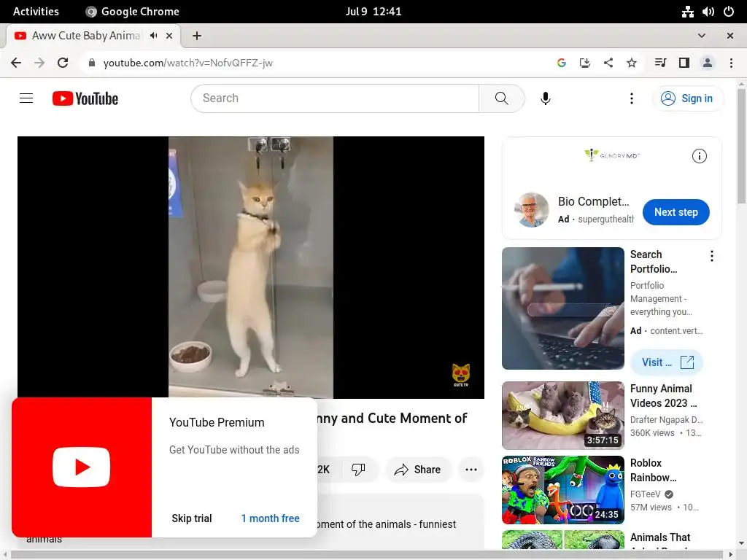The width and height of the screenshot is (747, 560).
Task: Open Funny Animal Videos 2023 thumbnail
Action: (562, 415)
